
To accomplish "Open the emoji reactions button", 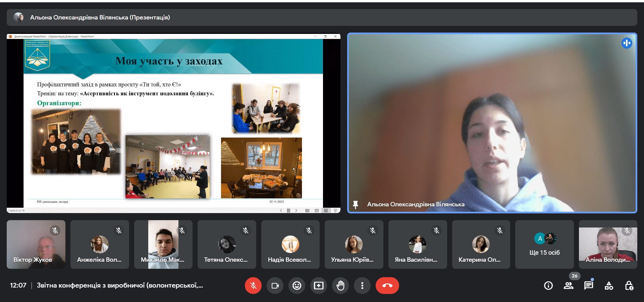I will pyautogui.click(x=297, y=286).
